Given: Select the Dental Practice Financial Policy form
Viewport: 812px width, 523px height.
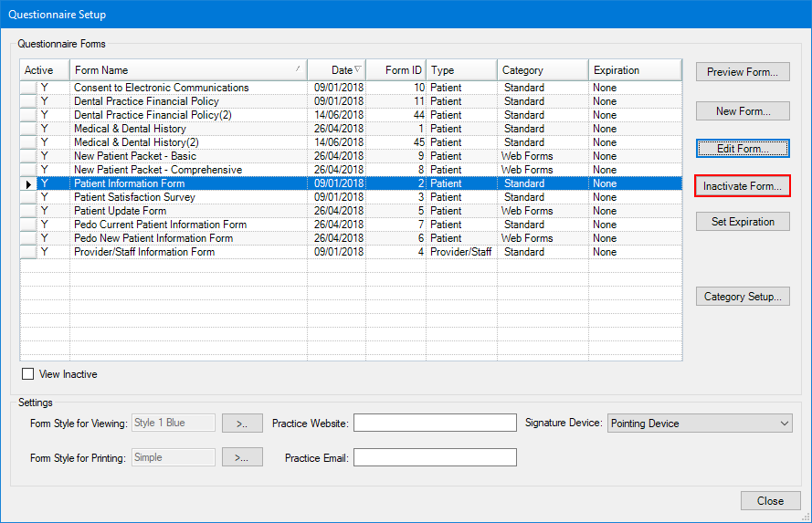Looking at the screenshot, I should tap(351, 101).
